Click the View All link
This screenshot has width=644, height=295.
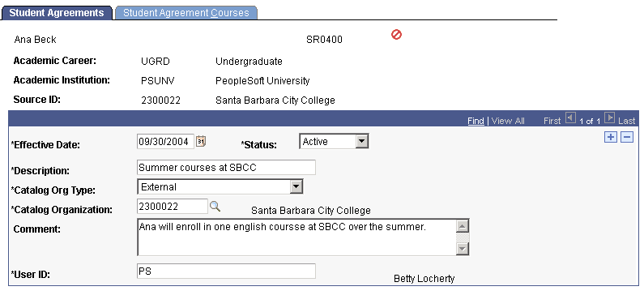pos(508,121)
